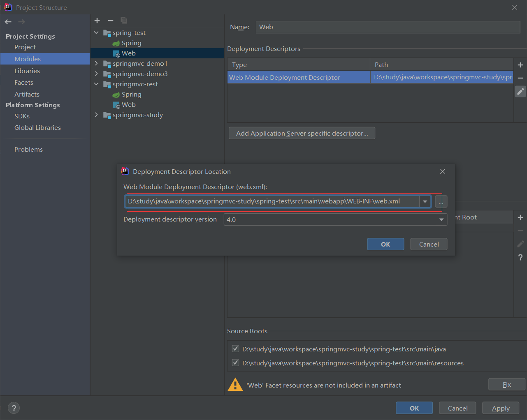527x420 pixels.
Task: Click into the web.xml descriptor path field
Action: click(272, 202)
